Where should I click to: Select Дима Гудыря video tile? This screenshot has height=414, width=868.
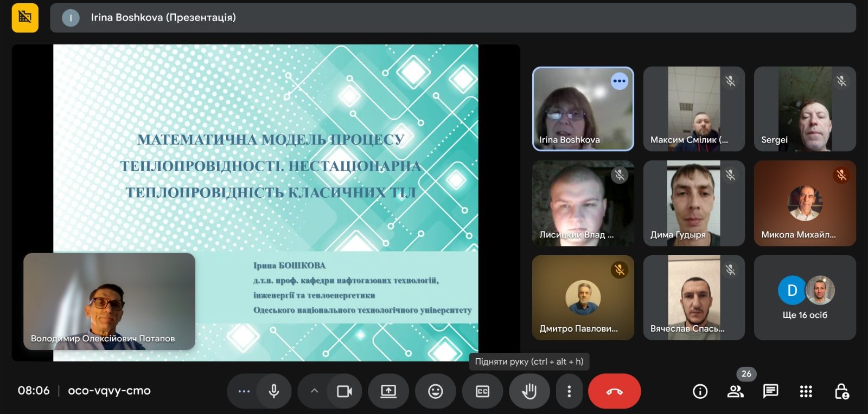693,203
